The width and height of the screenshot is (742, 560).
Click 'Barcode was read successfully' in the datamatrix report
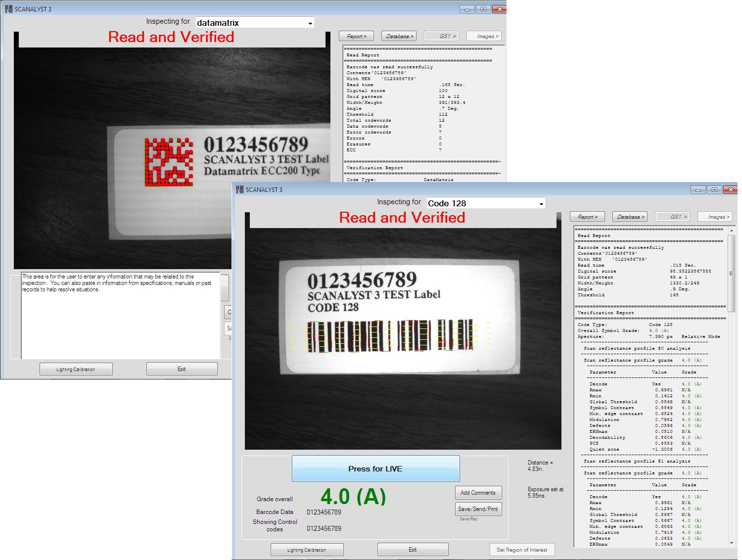click(x=390, y=67)
